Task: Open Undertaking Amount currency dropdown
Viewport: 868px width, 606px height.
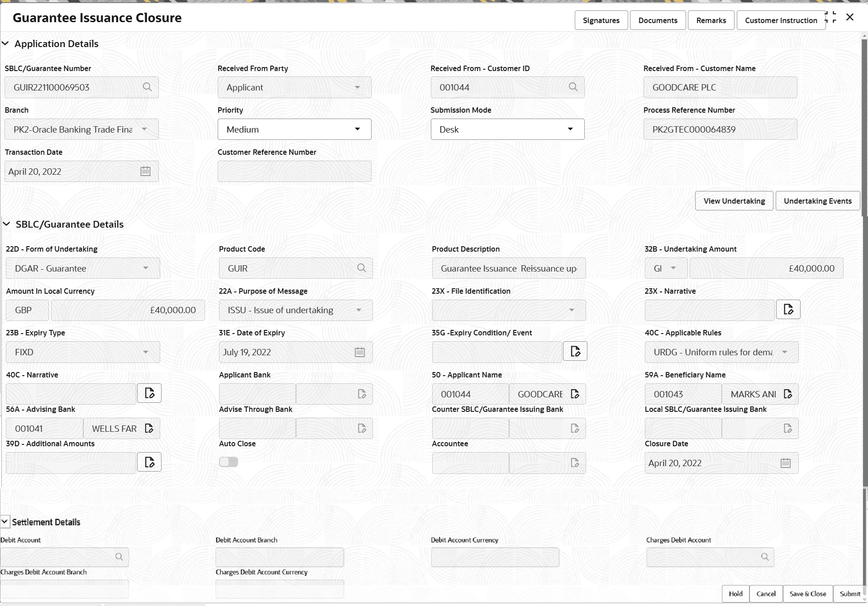Action: (x=666, y=268)
